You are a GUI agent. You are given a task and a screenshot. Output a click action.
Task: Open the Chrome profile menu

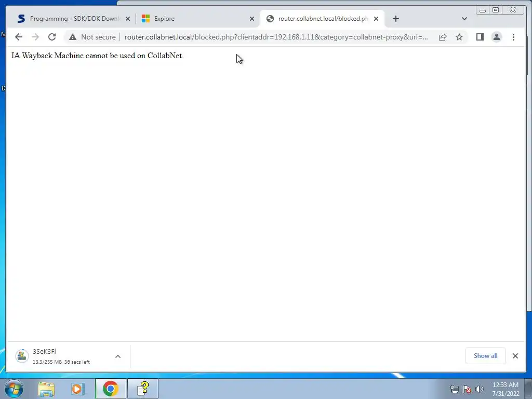tap(496, 37)
